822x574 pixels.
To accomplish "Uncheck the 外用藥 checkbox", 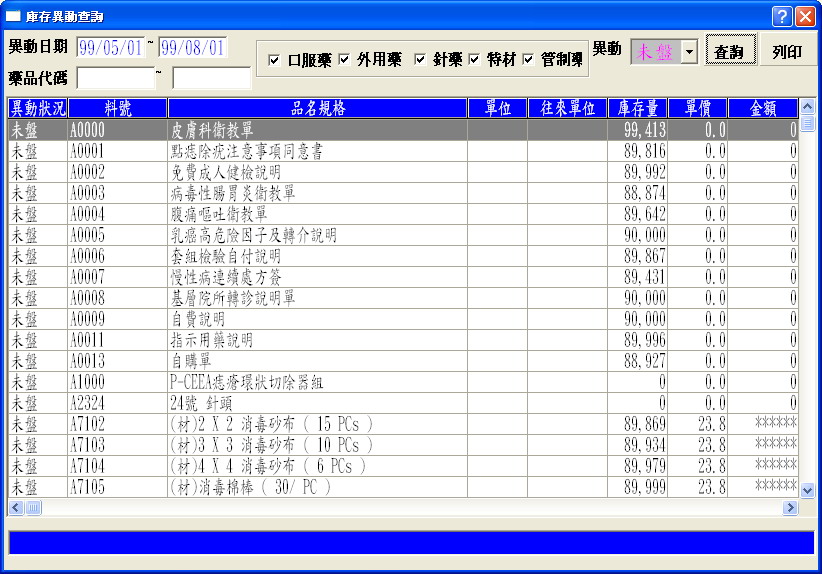I will coord(344,60).
